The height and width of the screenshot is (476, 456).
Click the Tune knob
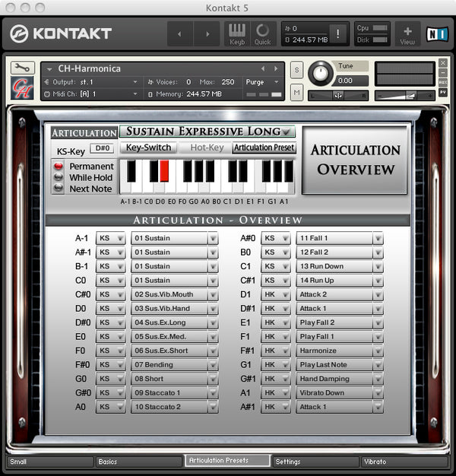321,73
